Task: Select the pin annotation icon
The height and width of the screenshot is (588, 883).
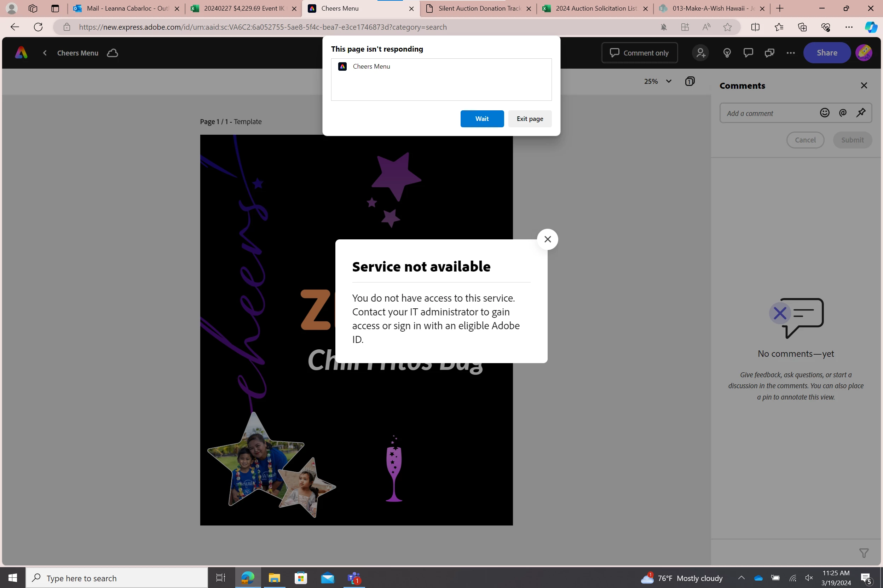Action: coord(861,113)
